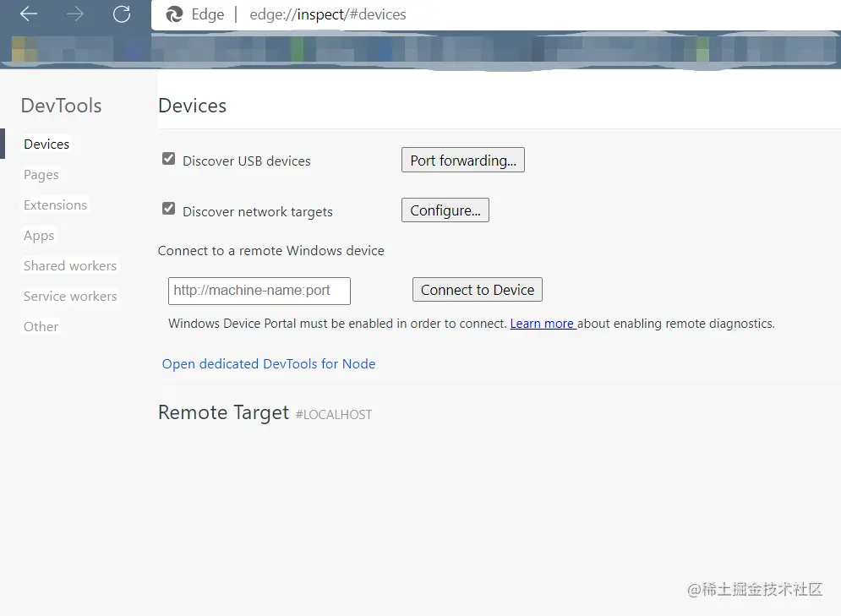Open the Port forwarding dialog
This screenshot has height=616, width=841.
[463, 160]
